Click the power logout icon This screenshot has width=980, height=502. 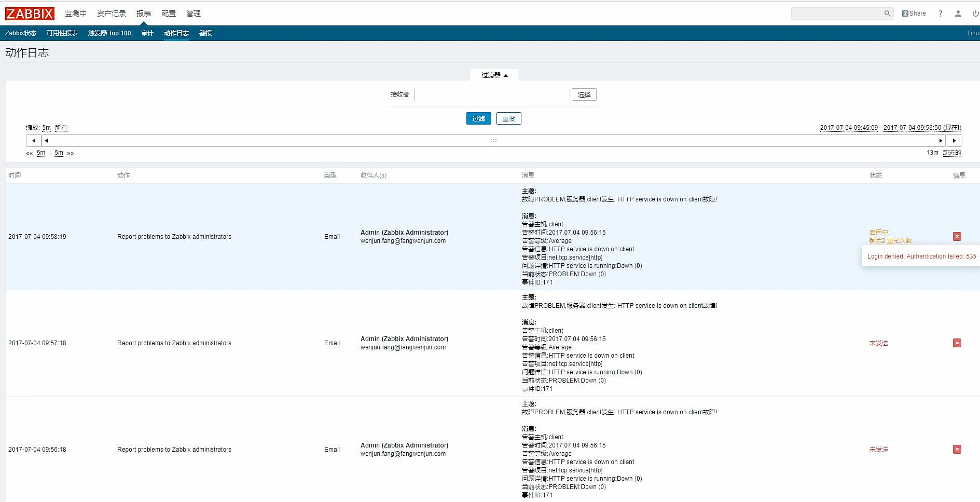975,13
